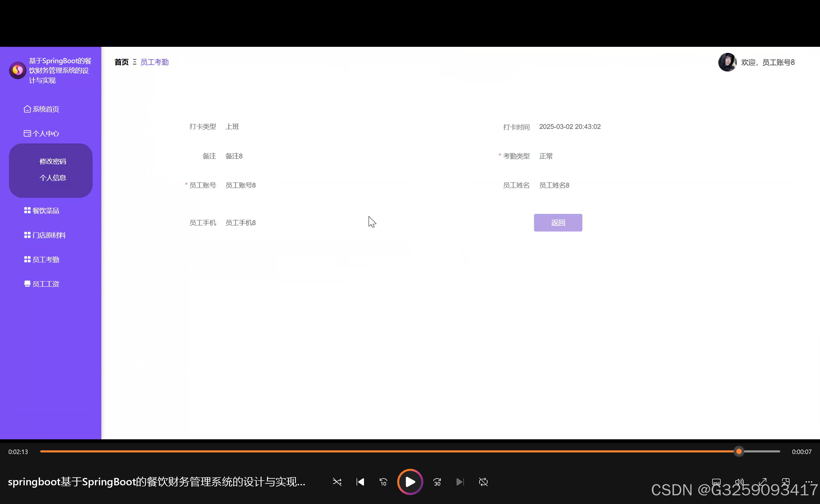Screen dimensions: 820x504
Task: Select 修改密码 in the submenu
Action: pos(53,161)
